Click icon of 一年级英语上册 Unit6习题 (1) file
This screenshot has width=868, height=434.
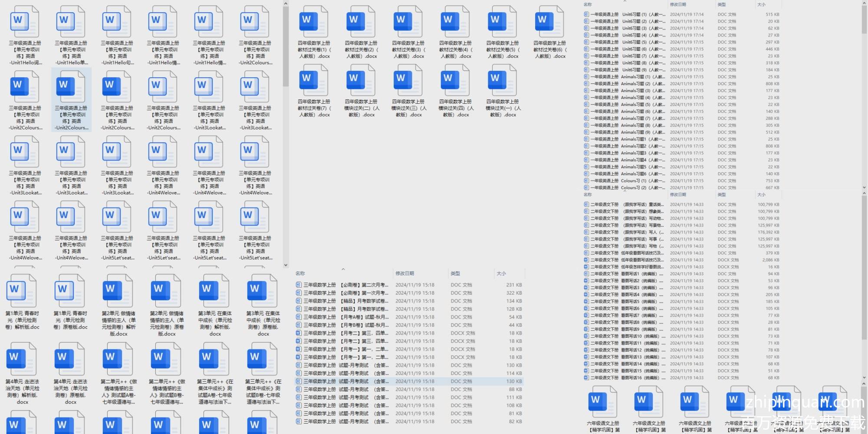(x=586, y=14)
